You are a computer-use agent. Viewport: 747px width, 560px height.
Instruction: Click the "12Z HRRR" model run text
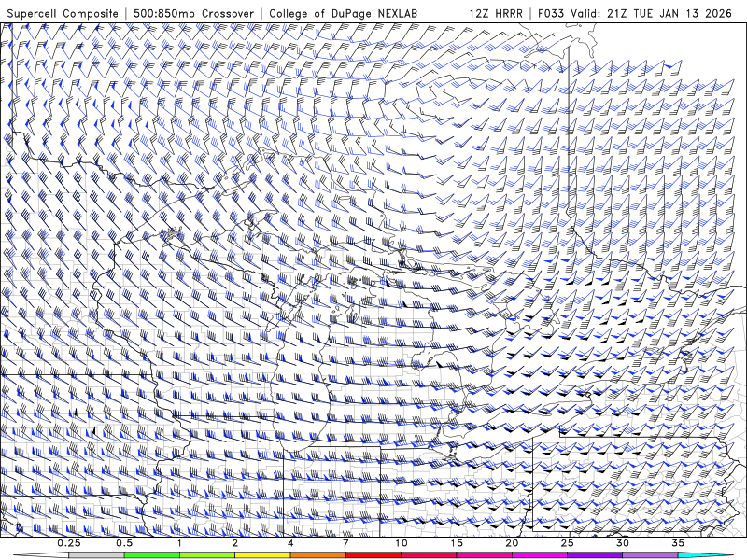tap(496, 13)
